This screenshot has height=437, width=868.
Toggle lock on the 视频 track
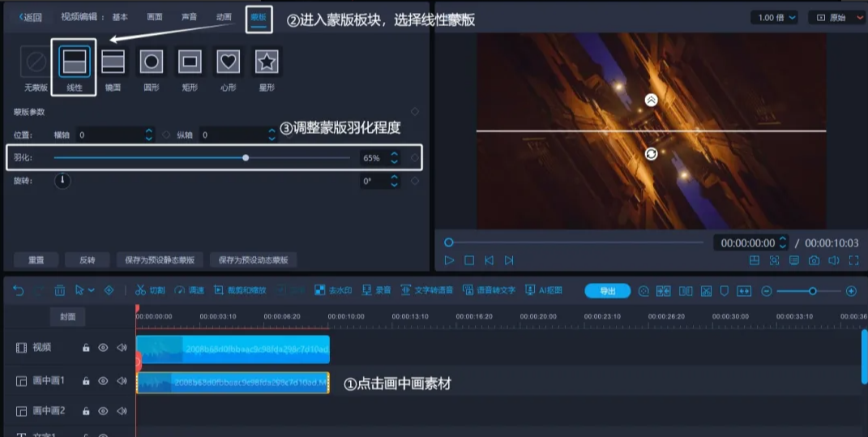[86, 348]
